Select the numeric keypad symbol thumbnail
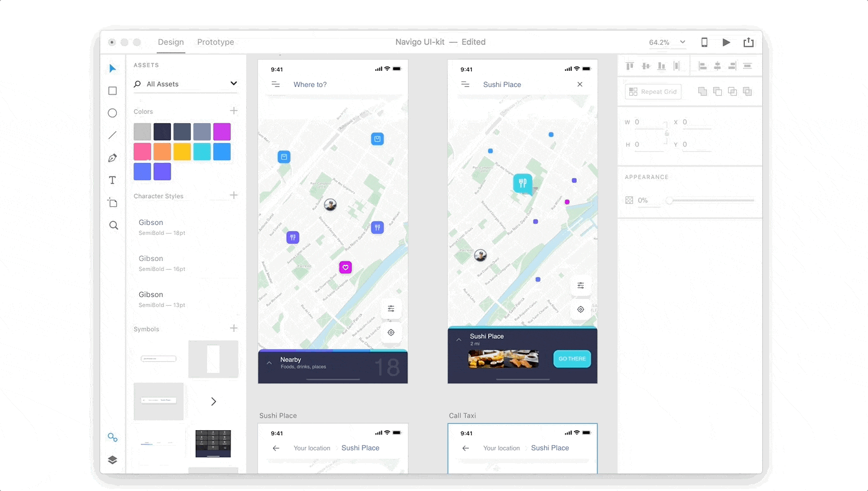 click(213, 444)
